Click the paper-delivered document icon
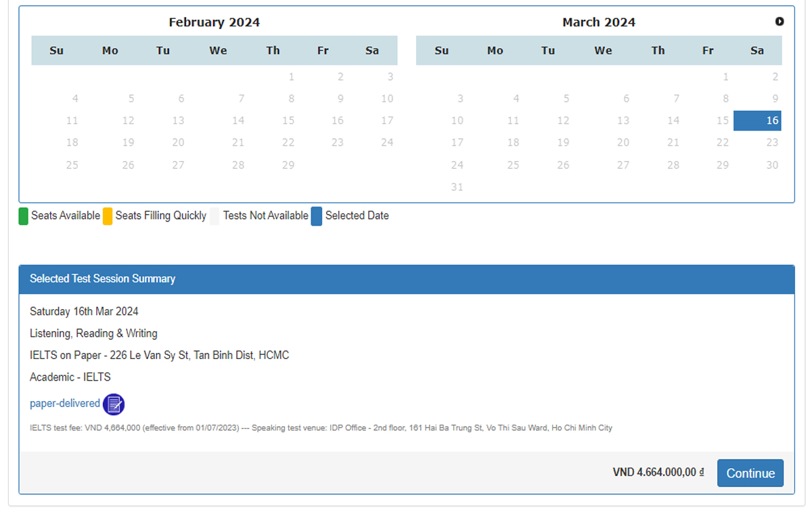 [x=114, y=404]
